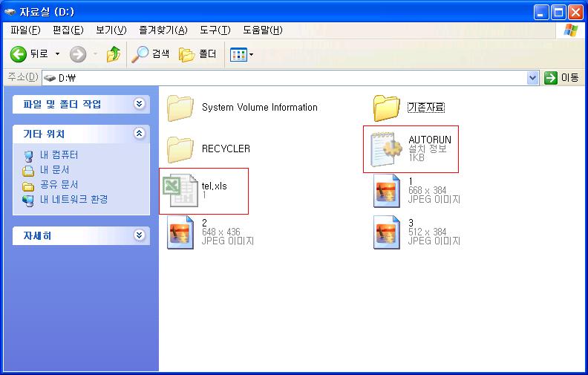Click the 512 x 384 image dimensions text
This screenshot has height=375, width=588.
427,232
